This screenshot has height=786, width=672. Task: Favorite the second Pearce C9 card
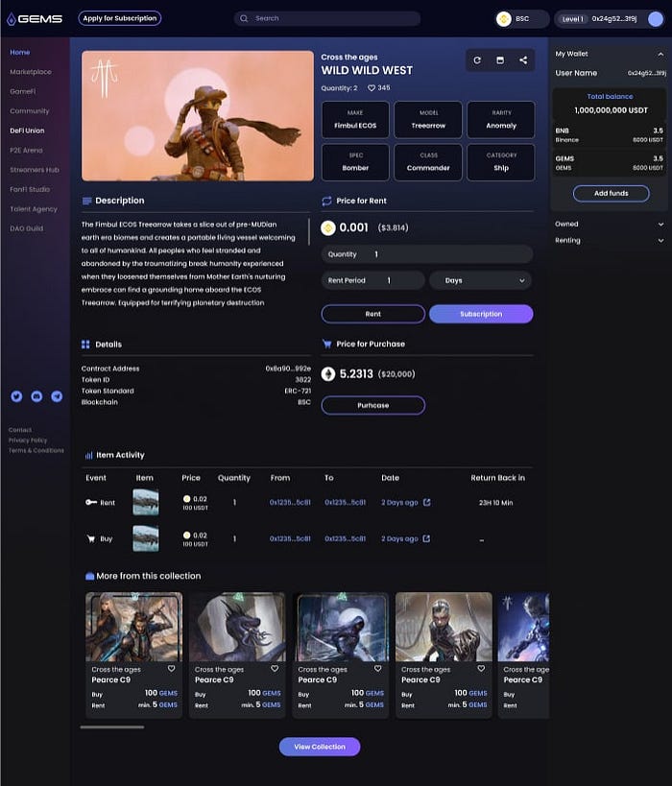pos(275,669)
